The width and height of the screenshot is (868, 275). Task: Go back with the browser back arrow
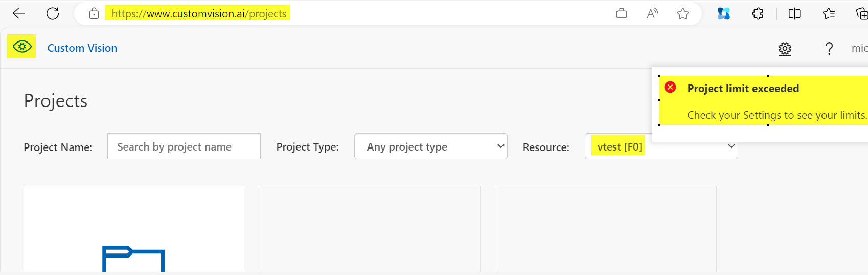tap(19, 14)
